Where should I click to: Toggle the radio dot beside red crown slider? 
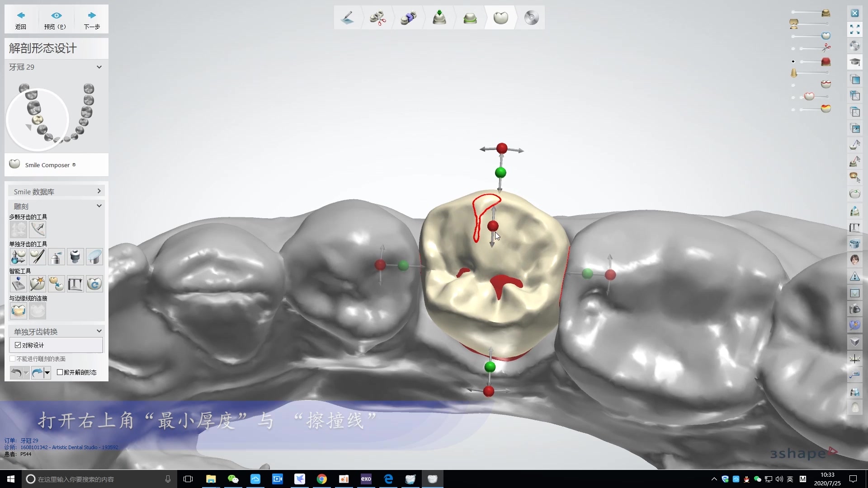point(793,61)
